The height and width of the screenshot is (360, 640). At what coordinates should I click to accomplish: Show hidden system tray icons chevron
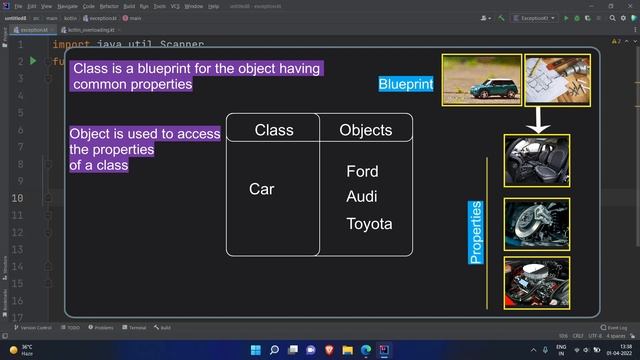(533, 350)
